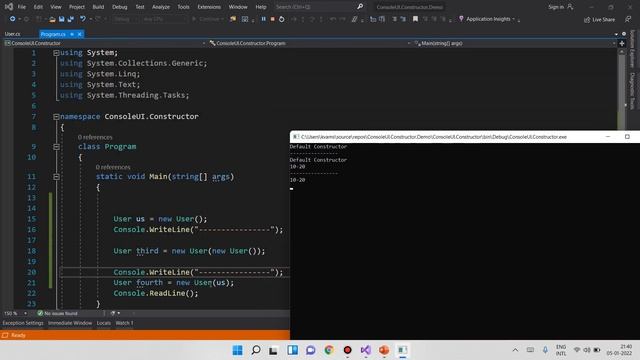The image size is (640, 360).
Task: Click the Visual Studio taskbar icon
Action: [366, 350]
